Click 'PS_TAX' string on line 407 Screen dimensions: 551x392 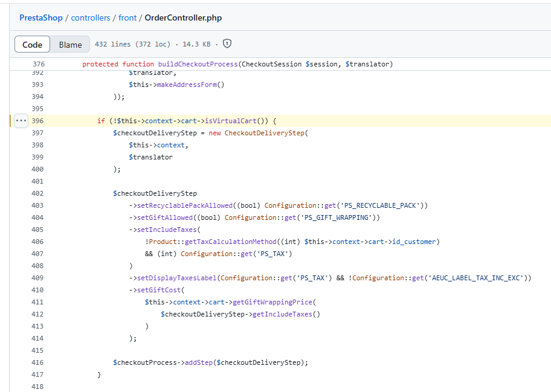coord(272,254)
